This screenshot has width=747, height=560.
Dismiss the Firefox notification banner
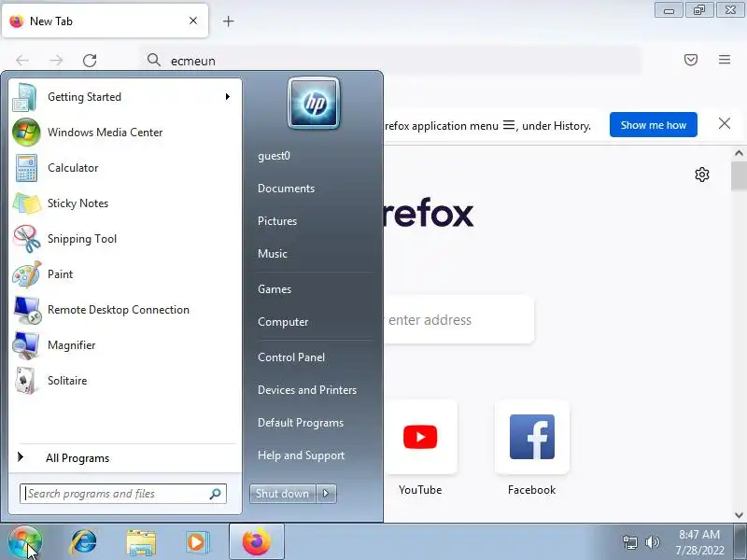click(x=725, y=124)
